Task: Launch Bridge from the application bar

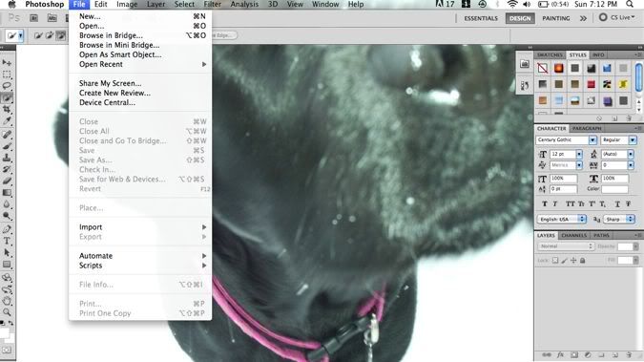Action: pyautogui.click(x=33, y=18)
